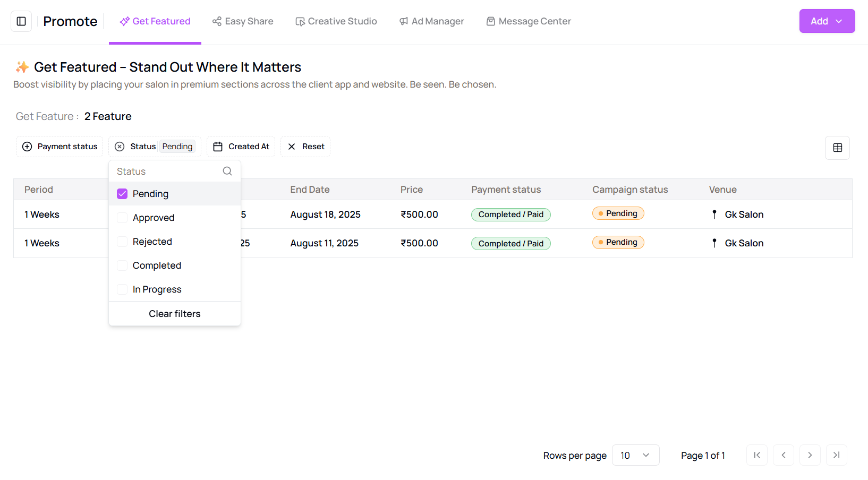Click the 2 Feature count text
Image resolution: width=868 pixels, height=480 pixels.
click(108, 116)
